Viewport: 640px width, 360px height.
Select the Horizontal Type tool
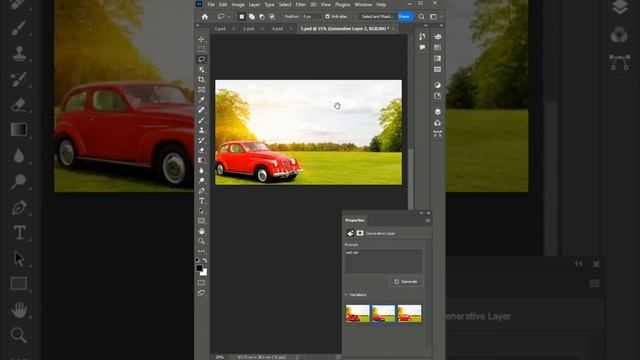pyautogui.click(x=201, y=201)
